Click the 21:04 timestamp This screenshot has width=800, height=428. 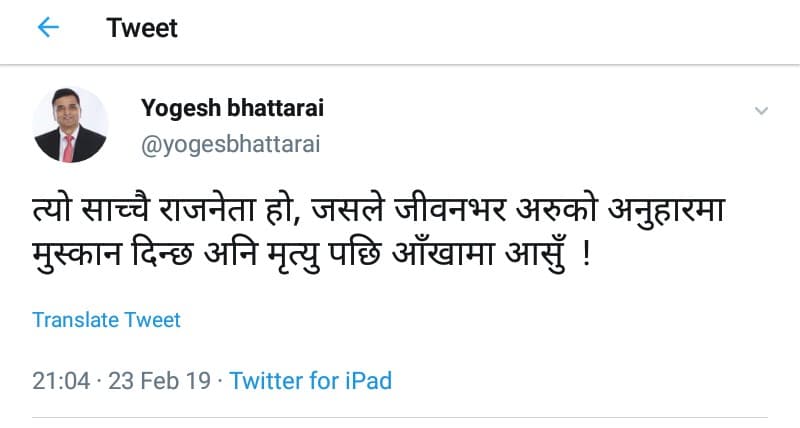pos(61,381)
